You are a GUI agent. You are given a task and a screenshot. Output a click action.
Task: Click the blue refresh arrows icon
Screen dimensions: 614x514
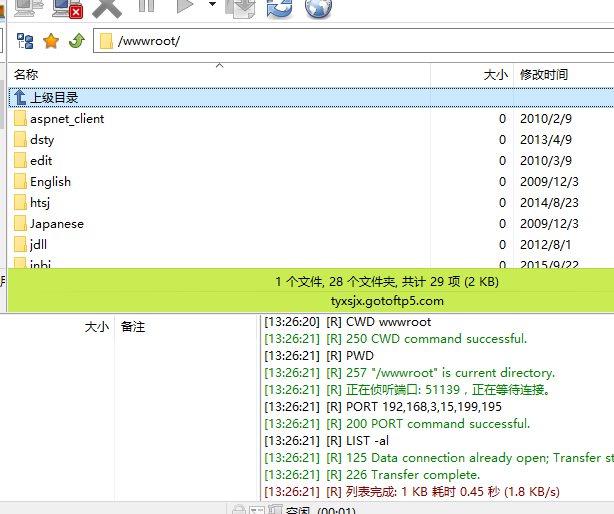[x=279, y=8]
